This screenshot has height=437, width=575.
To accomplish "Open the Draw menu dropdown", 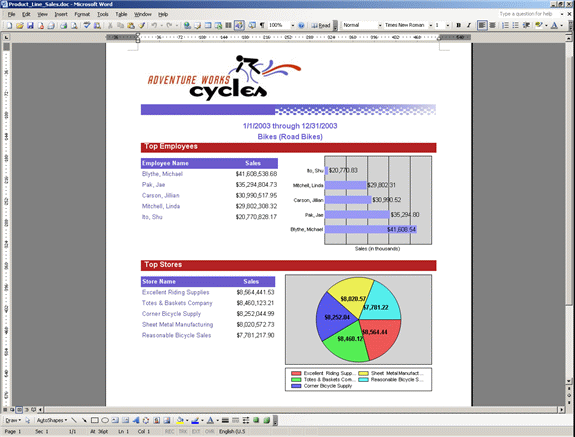I will pos(13,420).
